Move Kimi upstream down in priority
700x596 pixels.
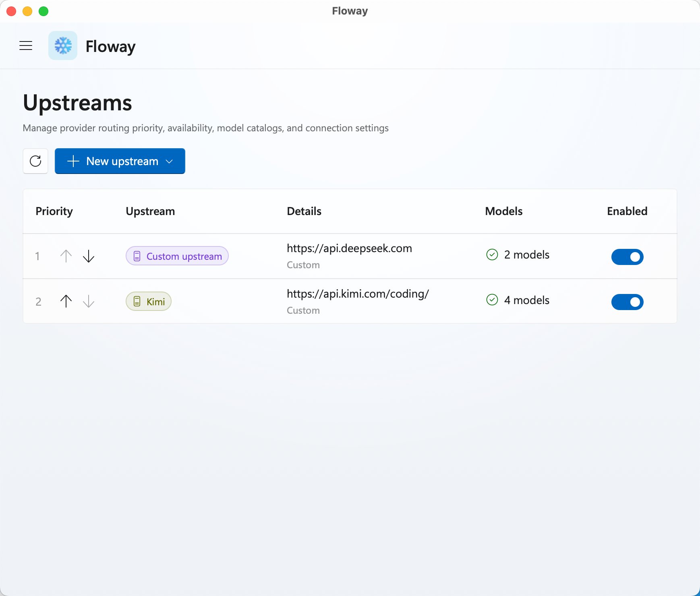tap(89, 301)
